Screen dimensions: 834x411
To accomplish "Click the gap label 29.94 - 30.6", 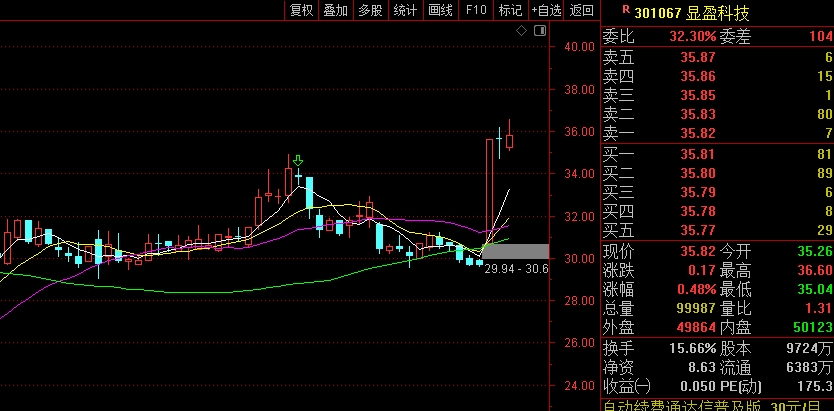I will (516, 269).
